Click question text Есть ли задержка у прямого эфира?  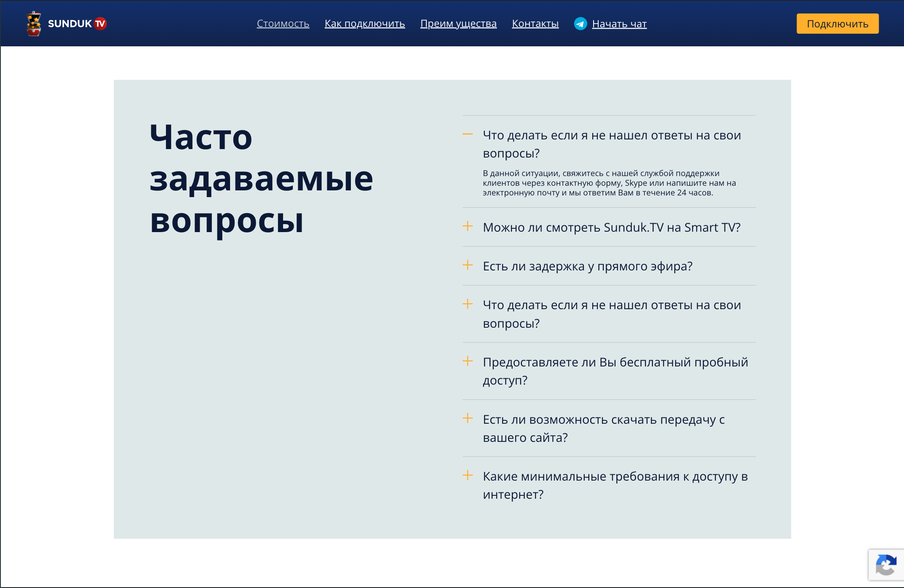[588, 266]
